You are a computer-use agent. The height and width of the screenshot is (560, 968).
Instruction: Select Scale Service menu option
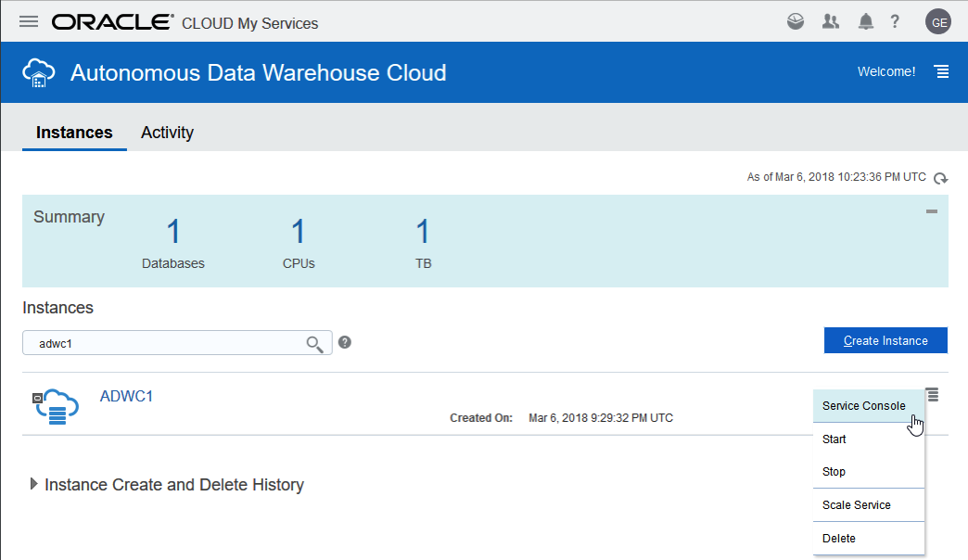(x=869, y=505)
